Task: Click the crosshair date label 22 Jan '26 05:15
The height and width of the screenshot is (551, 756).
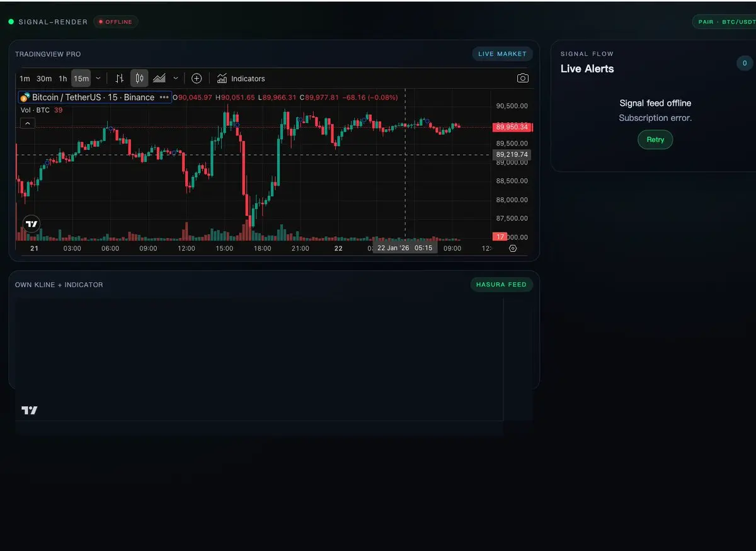Action: click(404, 248)
